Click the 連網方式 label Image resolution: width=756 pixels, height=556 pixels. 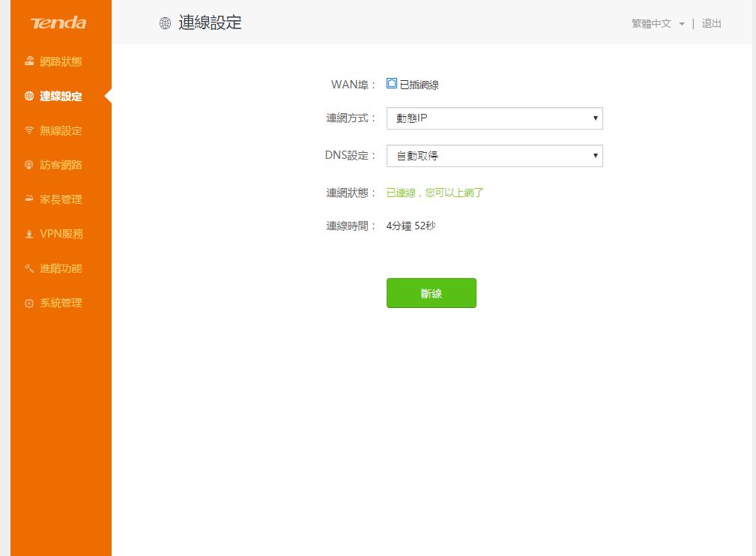(x=351, y=118)
